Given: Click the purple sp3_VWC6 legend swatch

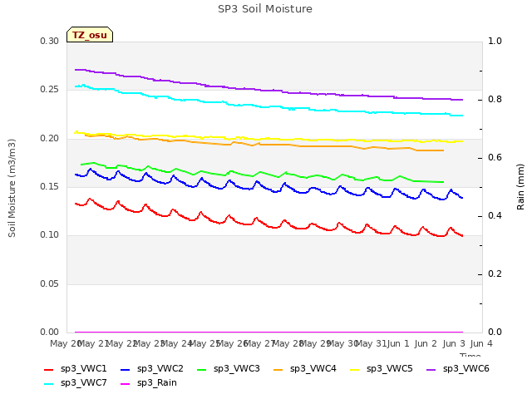Looking at the screenshot, I should 431,369.
